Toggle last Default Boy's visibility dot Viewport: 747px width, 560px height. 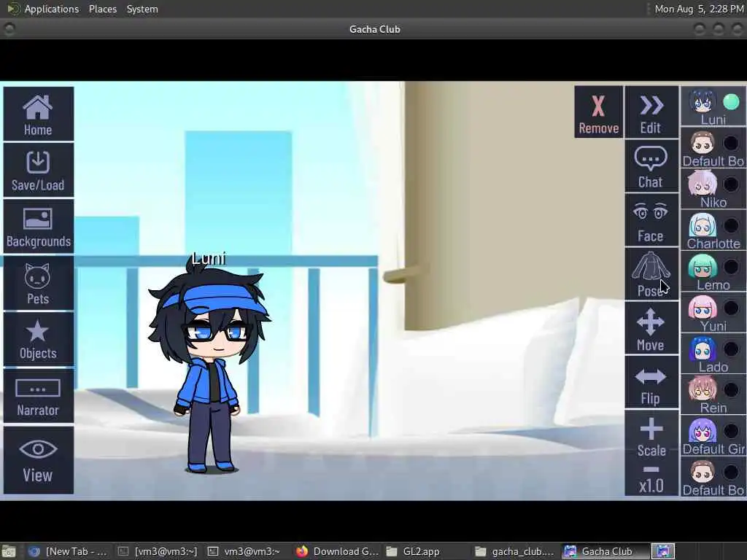click(731, 472)
